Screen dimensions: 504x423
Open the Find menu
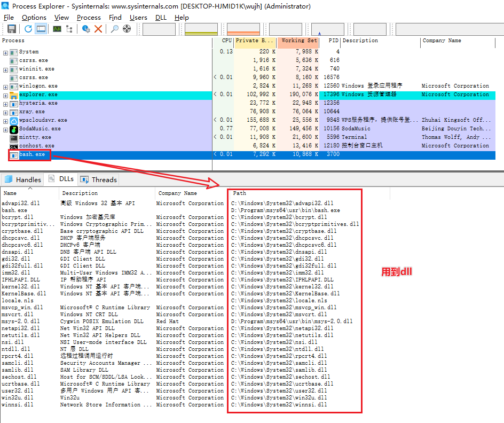(x=115, y=17)
